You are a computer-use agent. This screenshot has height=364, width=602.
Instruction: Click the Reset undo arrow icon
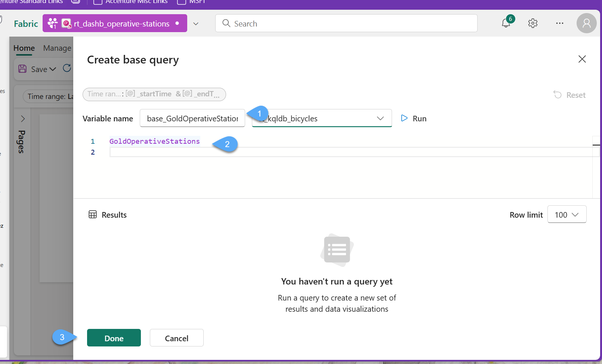pos(558,95)
